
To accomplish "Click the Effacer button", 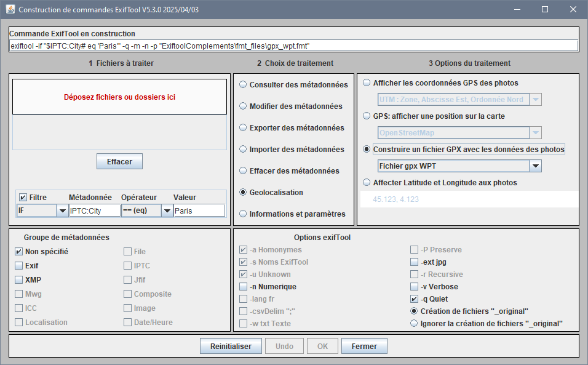I will (x=119, y=161).
